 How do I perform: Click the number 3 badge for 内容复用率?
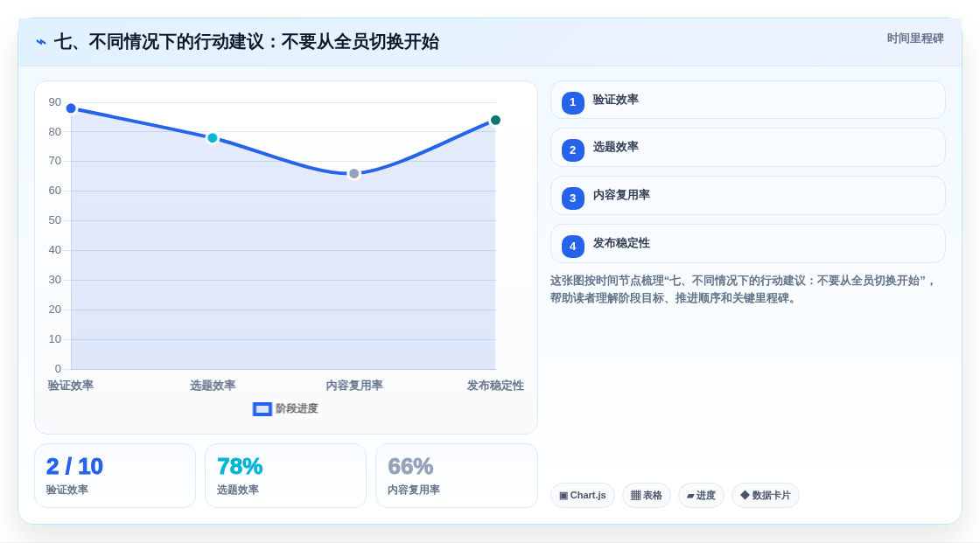coord(572,198)
